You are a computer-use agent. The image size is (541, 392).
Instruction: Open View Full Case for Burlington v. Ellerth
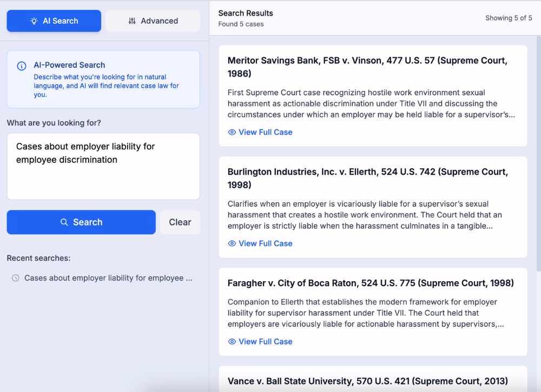[x=265, y=244]
